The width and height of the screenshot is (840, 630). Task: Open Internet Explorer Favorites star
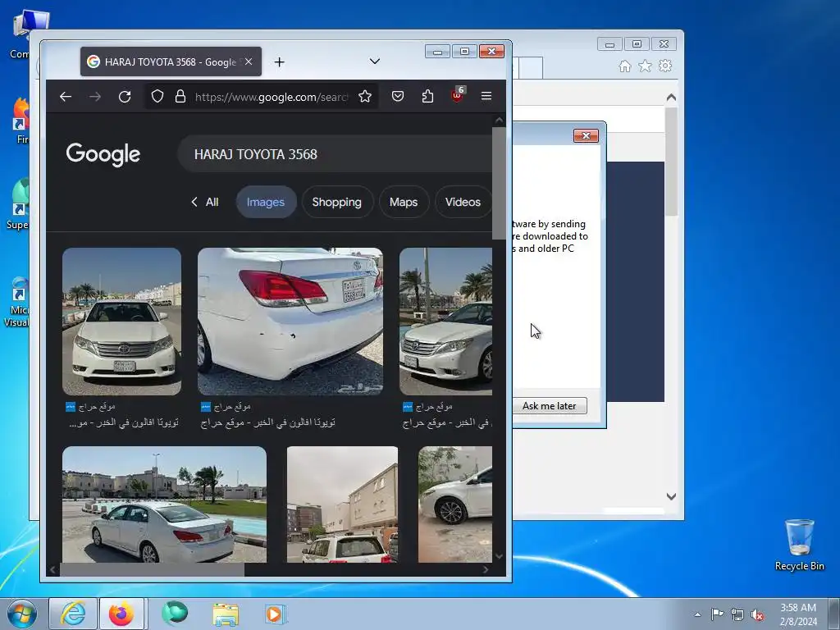point(645,66)
